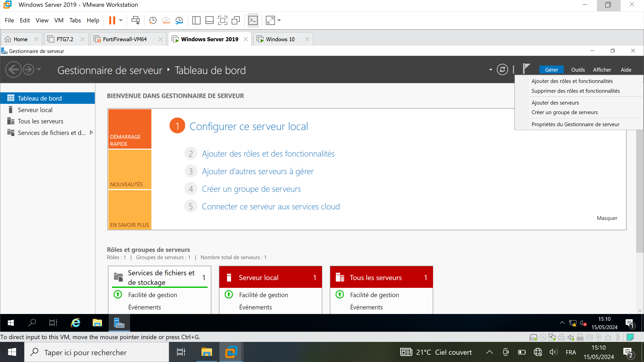The height and width of the screenshot is (362, 644).
Task: Click Masquer to hide the welcome tile
Action: [x=607, y=218]
